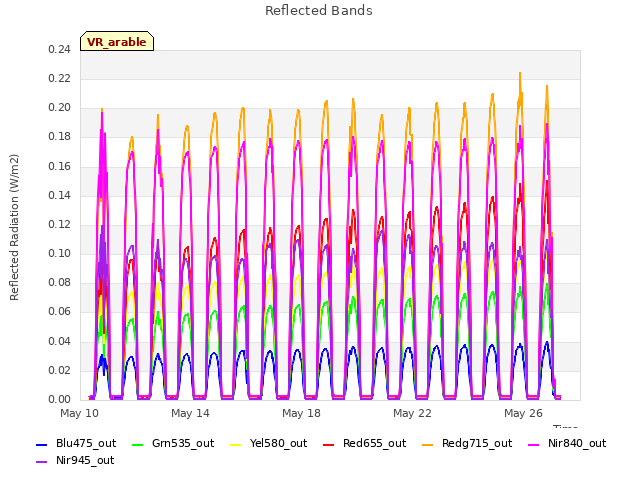Click the Reflected Bands chart title

(319, 11)
